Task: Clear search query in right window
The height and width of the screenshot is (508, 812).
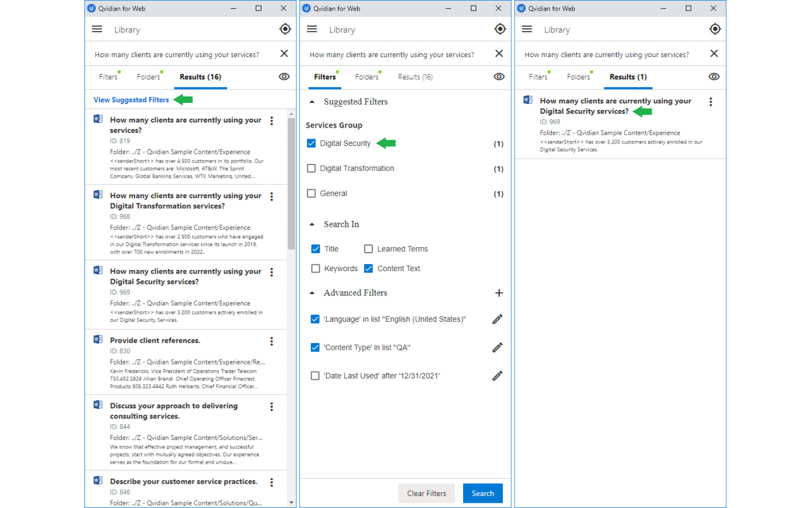Action: 714,54
